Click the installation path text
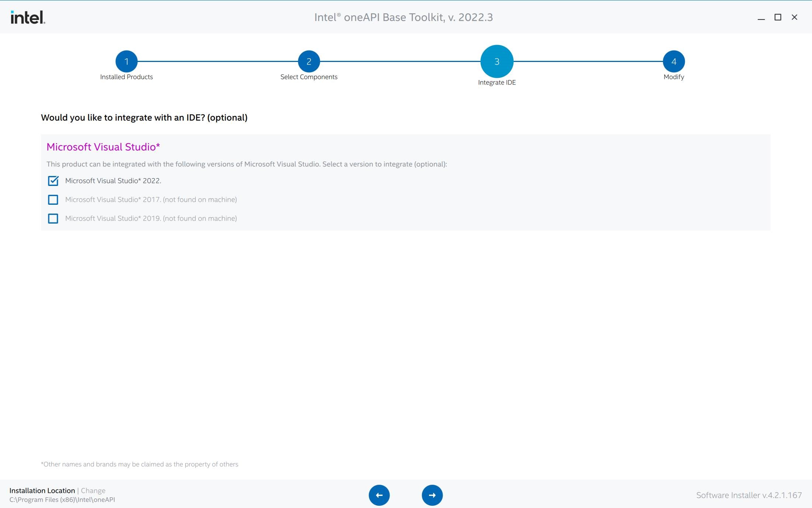 click(x=63, y=499)
